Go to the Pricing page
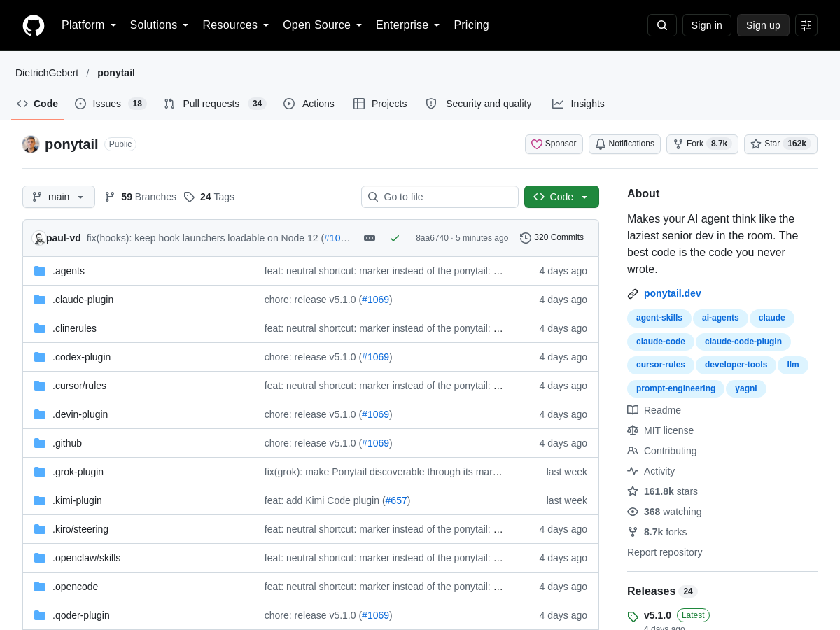Screen dimensions: 840x630 pyautogui.click(x=471, y=25)
